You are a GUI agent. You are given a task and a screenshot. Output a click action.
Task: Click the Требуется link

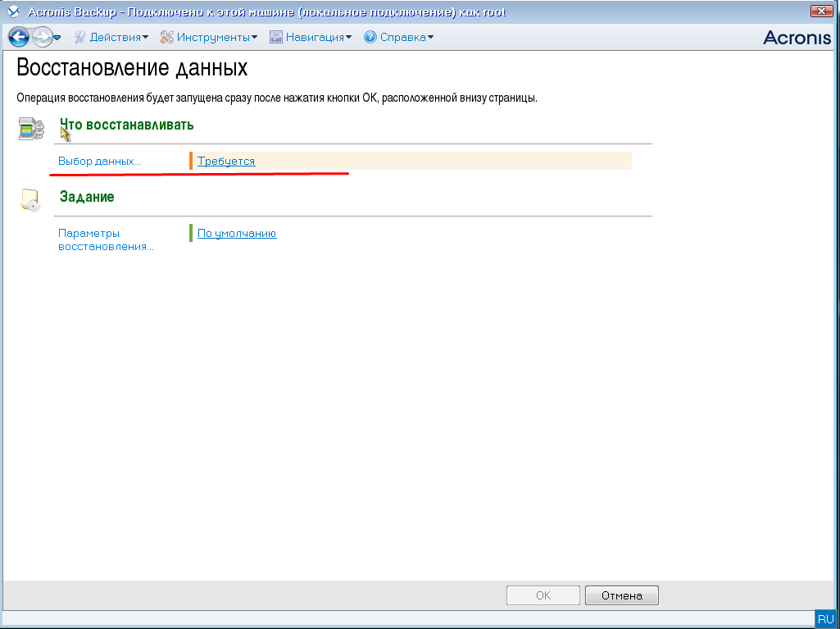pyautogui.click(x=226, y=162)
